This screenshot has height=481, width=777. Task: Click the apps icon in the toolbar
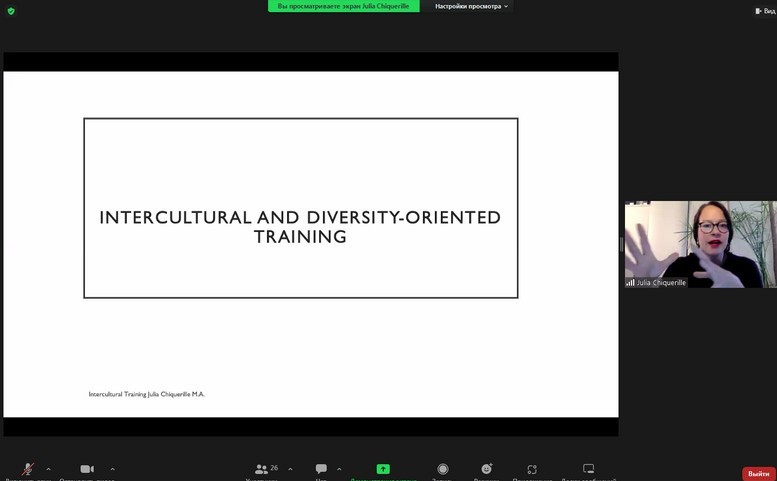[532, 469]
